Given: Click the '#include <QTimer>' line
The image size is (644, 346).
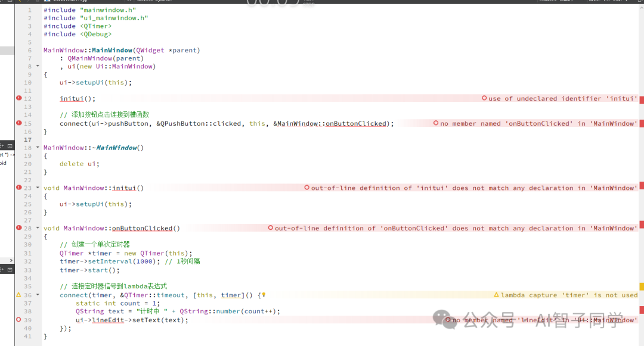Looking at the screenshot, I should click(78, 26).
